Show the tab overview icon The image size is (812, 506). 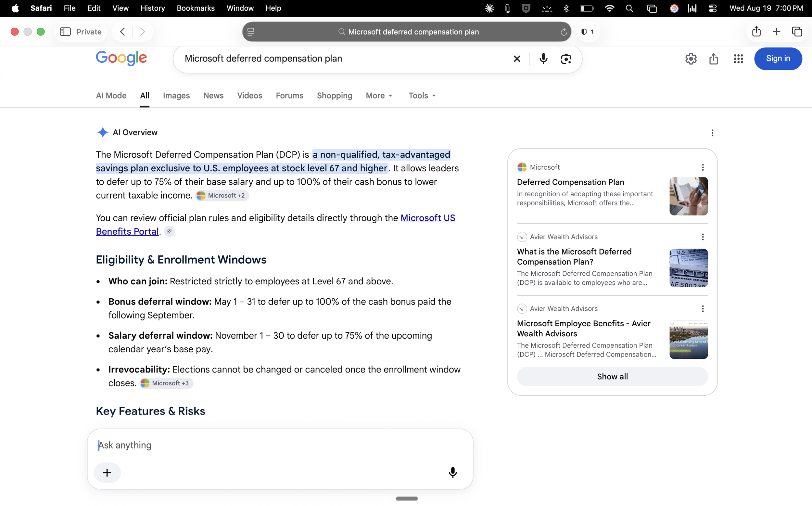click(x=797, y=32)
